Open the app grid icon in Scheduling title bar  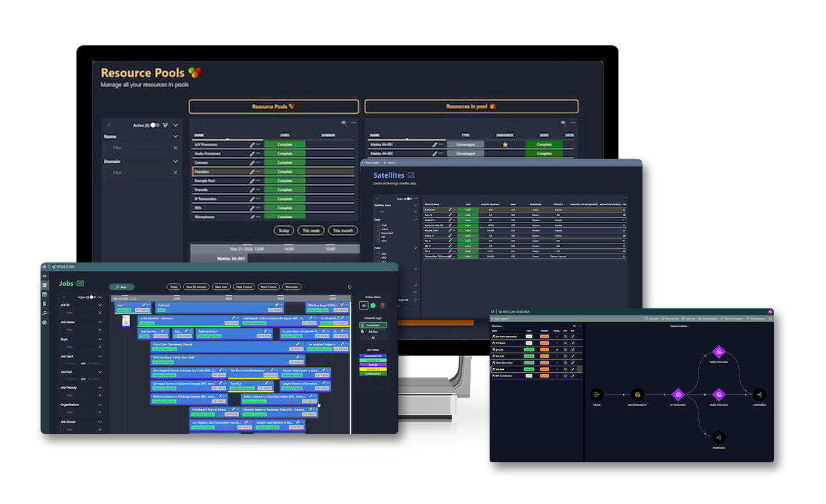[44, 267]
